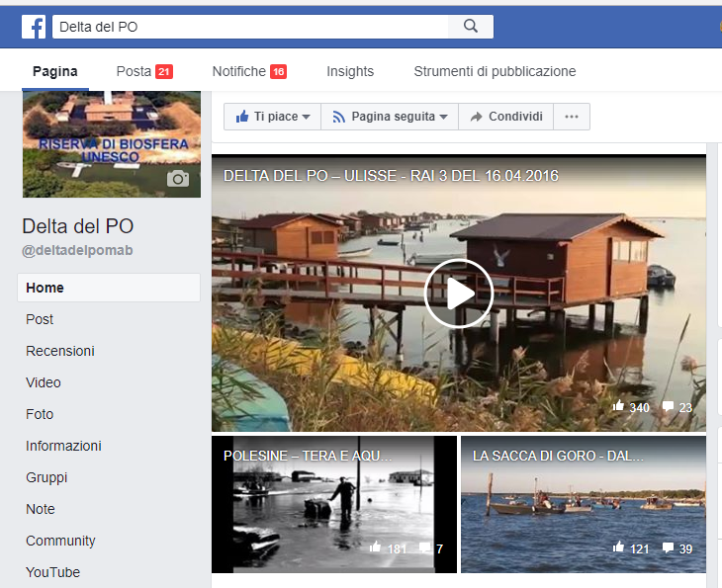This screenshot has width=722, height=588.
Task: Open La Sacca di Goro video thumbnail
Action: (584, 505)
